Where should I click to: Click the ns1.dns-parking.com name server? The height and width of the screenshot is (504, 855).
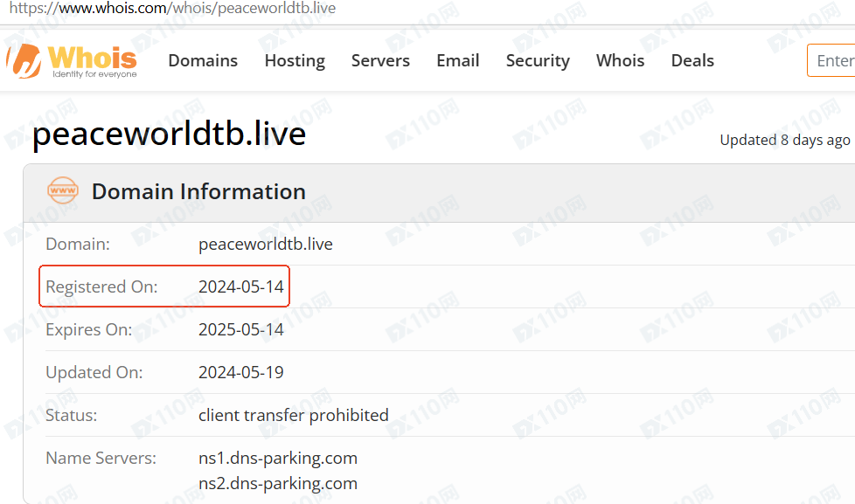click(278, 458)
